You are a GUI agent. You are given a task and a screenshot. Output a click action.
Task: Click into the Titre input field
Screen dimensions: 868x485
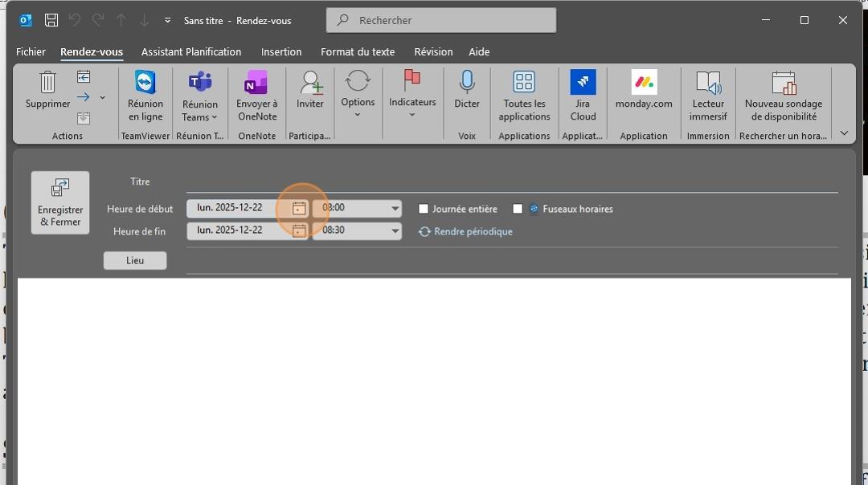click(512, 182)
